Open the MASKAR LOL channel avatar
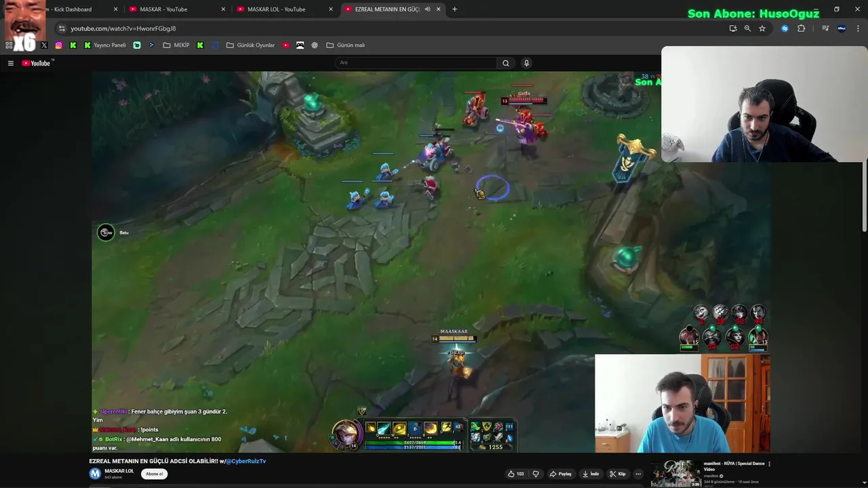This screenshot has height=488, width=868. (x=95, y=474)
